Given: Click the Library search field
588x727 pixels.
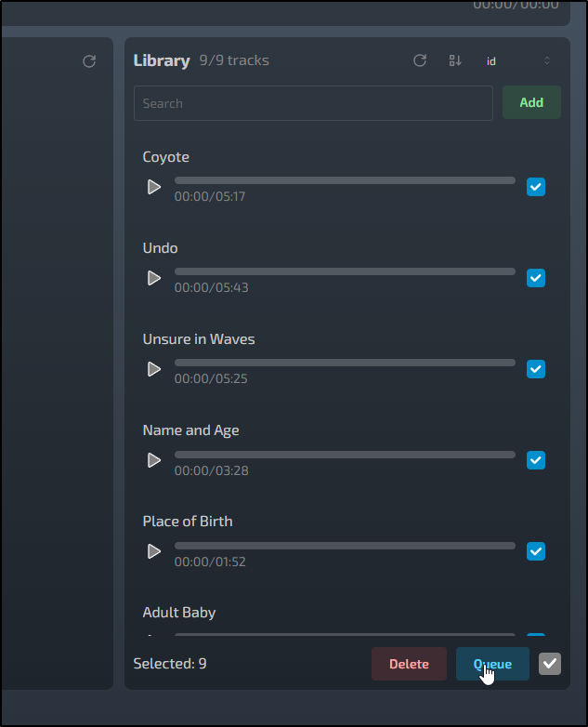Looking at the screenshot, I should click(313, 103).
